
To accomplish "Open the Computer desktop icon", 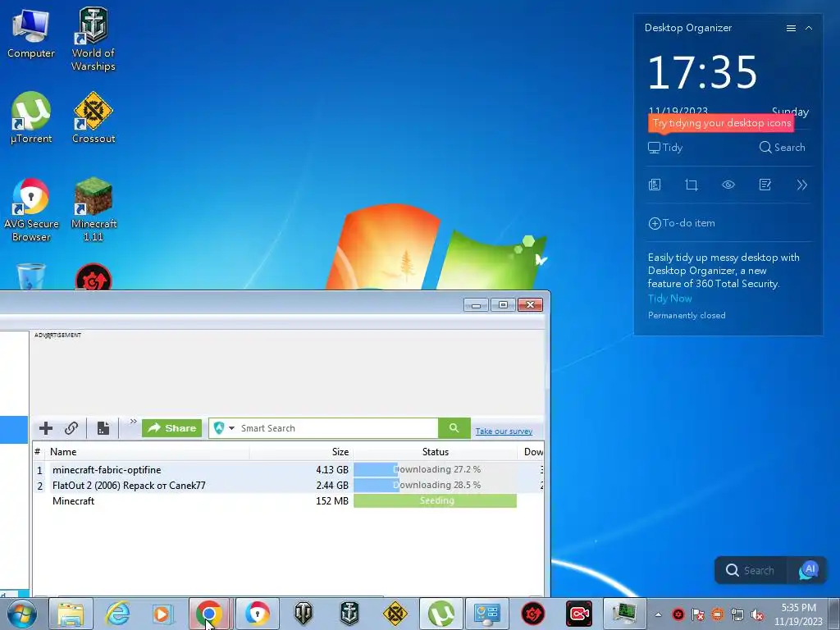I will coord(30,33).
